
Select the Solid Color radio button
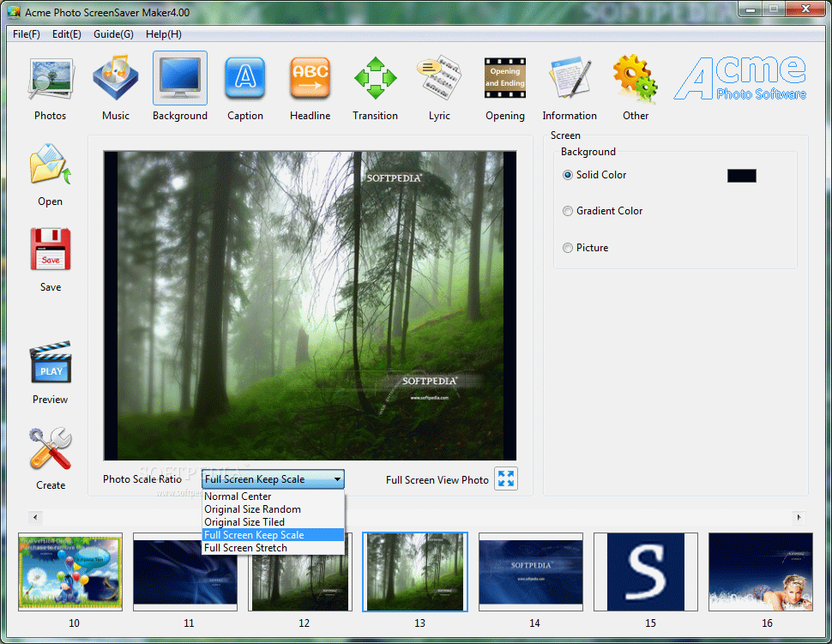[x=568, y=175]
